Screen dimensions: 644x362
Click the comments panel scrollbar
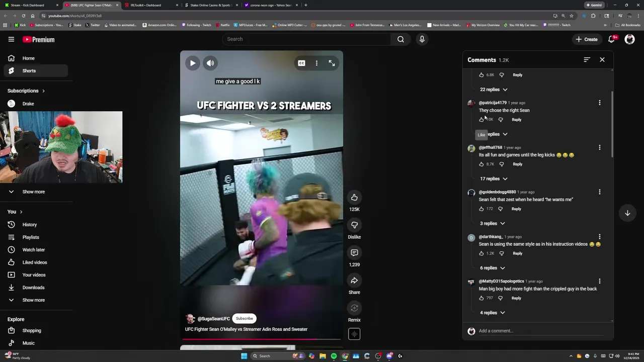click(x=612, y=123)
